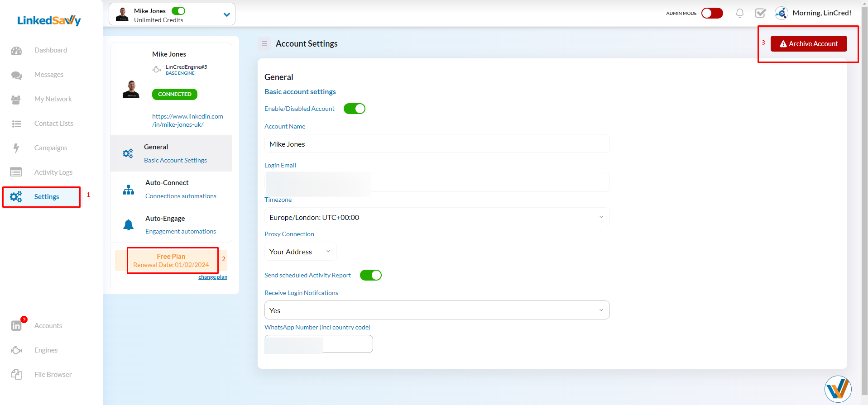Select Auto-Engage engagement automations tab
The image size is (868, 405).
click(x=171, y=225)
